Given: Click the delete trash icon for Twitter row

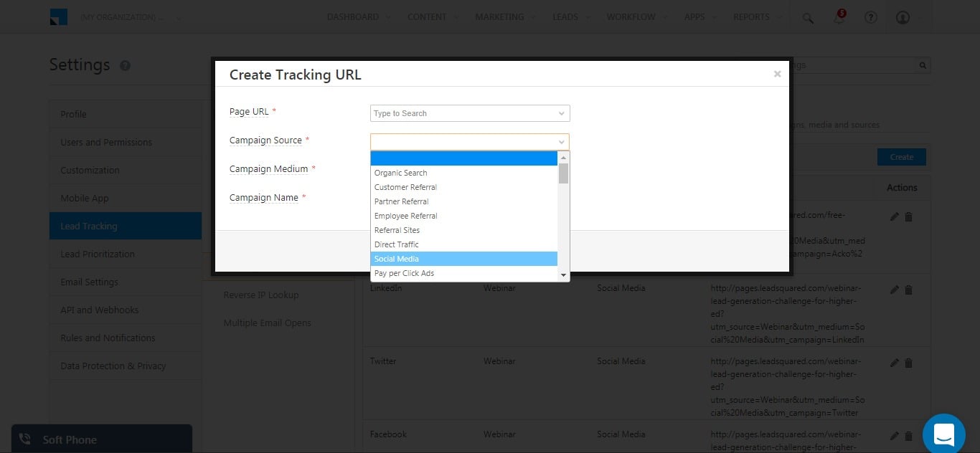Looking at the screenshot, I should (908, 363).
